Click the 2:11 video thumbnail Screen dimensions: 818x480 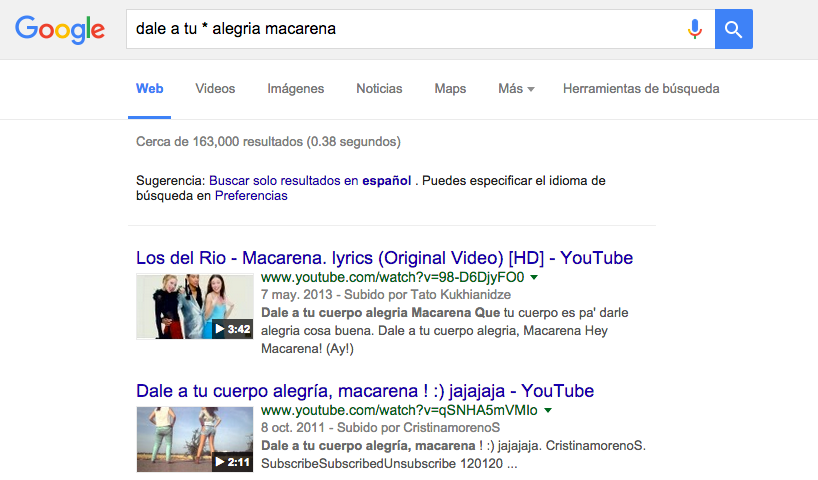[195, 439]
